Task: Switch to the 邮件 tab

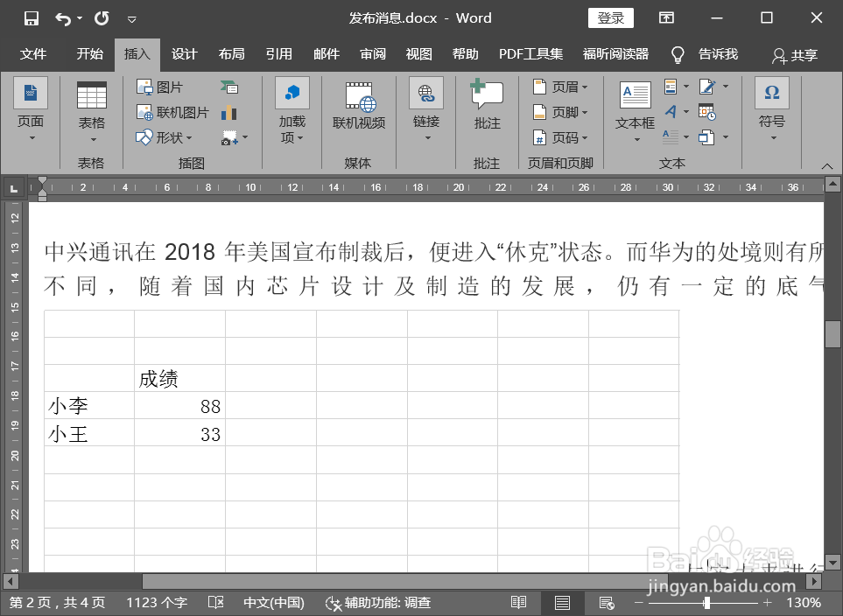Action: click(327, 54)
